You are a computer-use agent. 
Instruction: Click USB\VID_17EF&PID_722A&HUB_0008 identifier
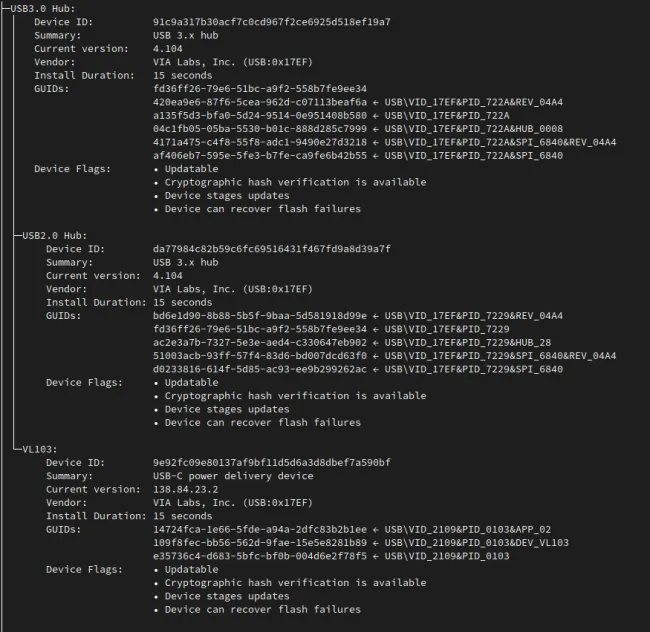[x=473, y=129]
